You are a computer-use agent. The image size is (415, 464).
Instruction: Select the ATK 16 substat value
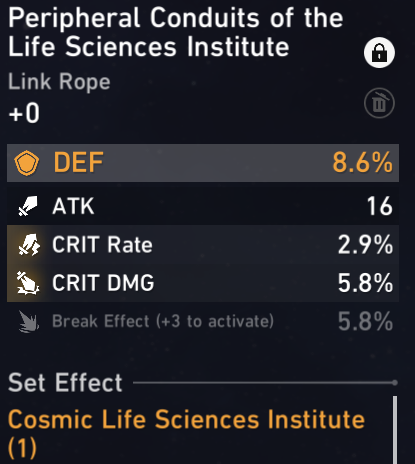pos(379,206)
